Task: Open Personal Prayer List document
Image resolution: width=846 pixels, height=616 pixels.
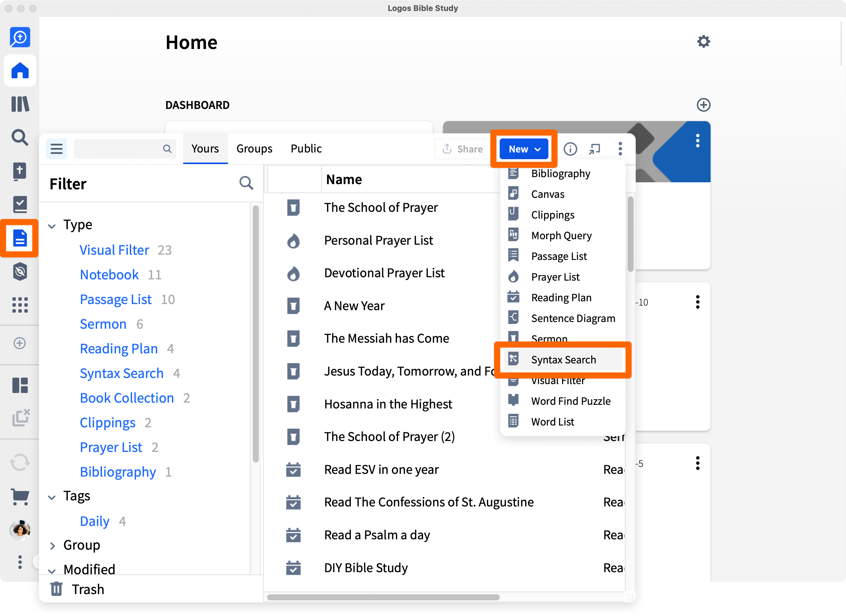Action: [x=378, y=240]
